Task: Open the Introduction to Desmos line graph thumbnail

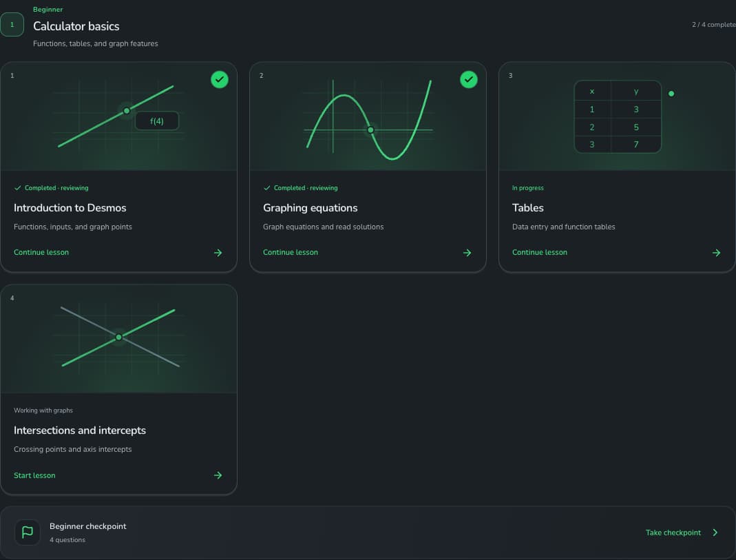Action: pos(118,116)
